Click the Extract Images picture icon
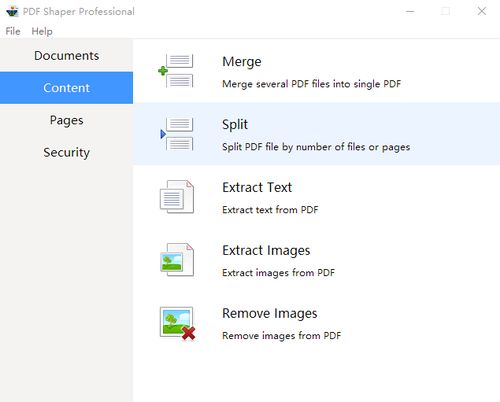Screen dimensions: 500x402 click(177, 260)
